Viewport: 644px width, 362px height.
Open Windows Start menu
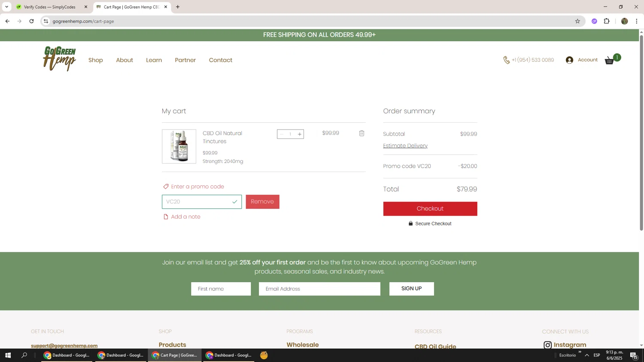(8, 355)
